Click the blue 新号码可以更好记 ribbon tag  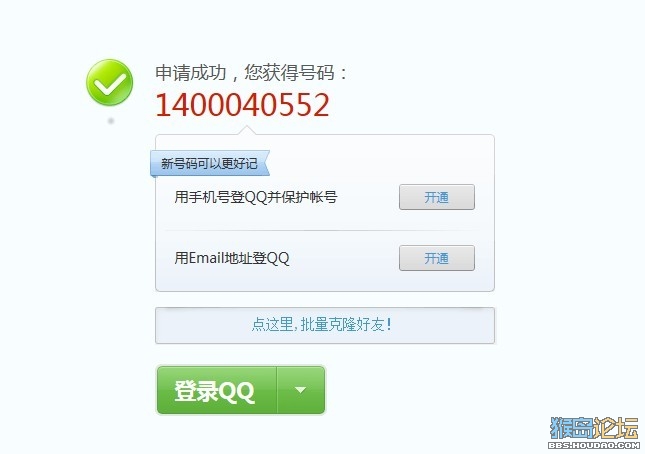click(210, 163)
